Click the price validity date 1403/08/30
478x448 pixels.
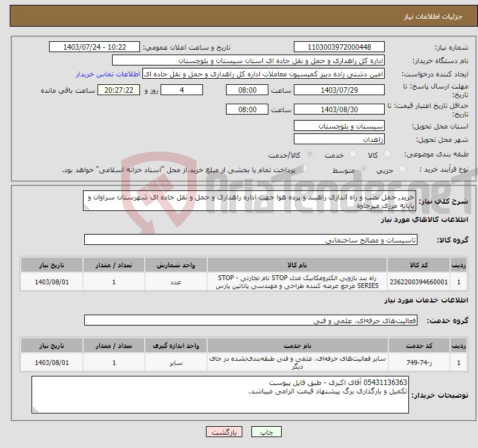[x=339, y=109]
